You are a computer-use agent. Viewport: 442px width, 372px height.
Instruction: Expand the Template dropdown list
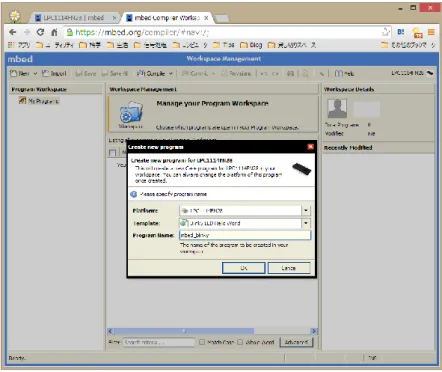[x=306, y=223]
